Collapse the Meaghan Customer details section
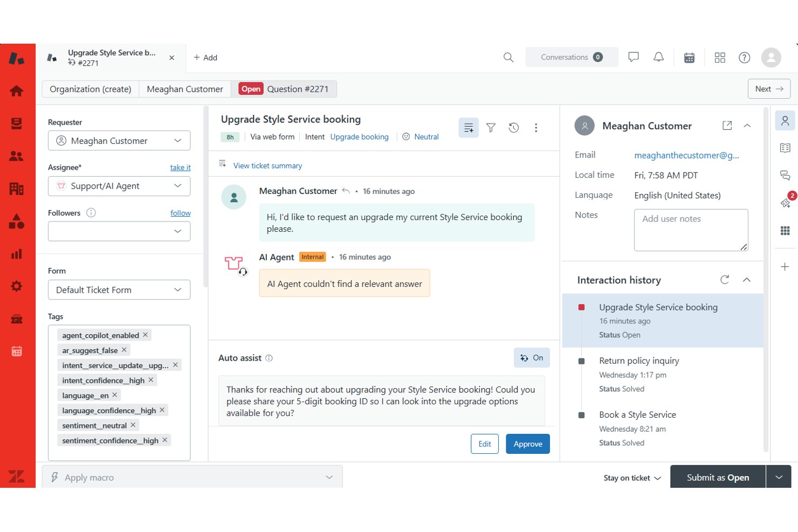Screen dimensions: 798x532 (x=747, y=126)
